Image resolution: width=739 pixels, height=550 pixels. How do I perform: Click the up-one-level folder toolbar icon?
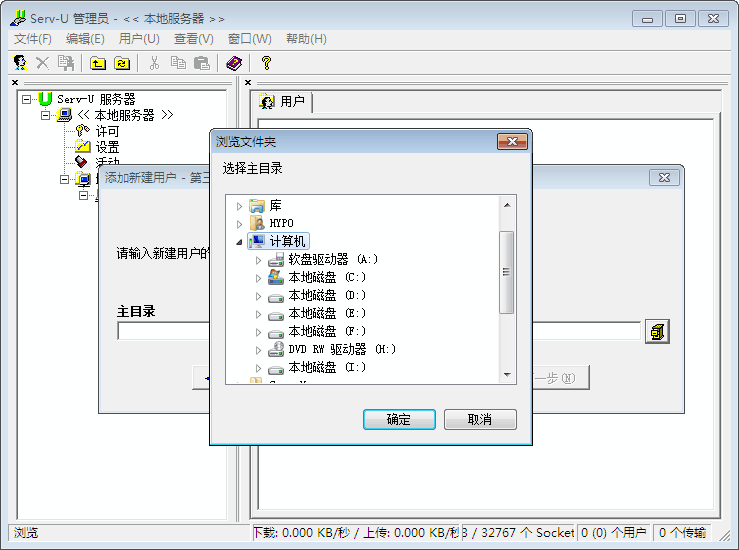tap(98, 63)
